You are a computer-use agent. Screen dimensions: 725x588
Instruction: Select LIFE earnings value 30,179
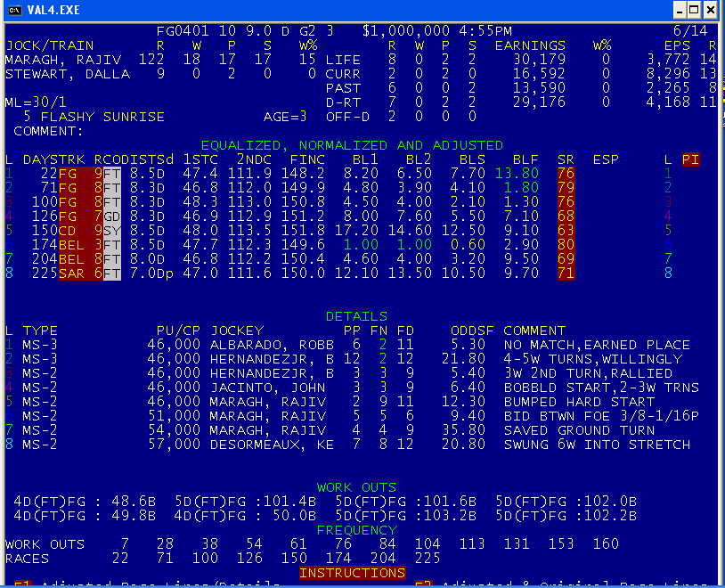pos(539,60)
